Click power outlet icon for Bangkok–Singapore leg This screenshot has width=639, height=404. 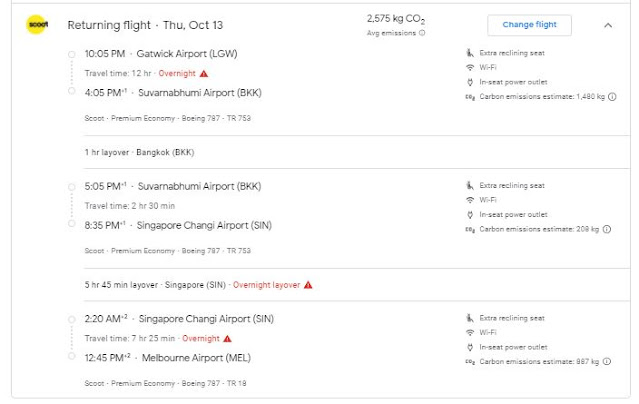point(470,214)
